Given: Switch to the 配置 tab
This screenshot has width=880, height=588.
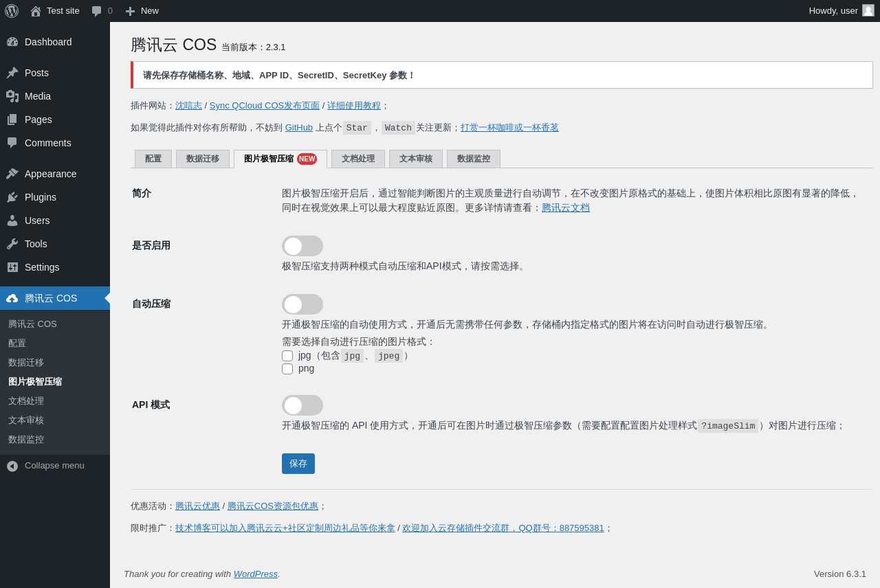Looking at the screenshot, I should click(153, 159).
